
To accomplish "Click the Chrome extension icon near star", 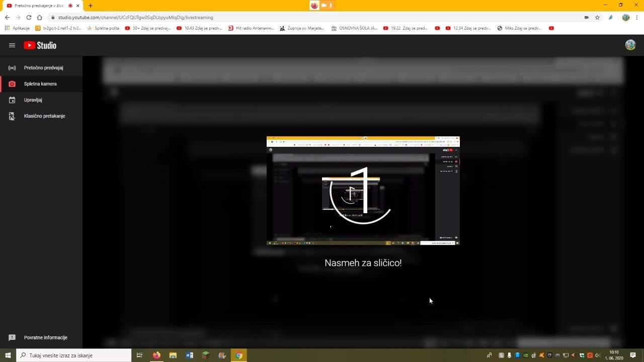I will click(611, 18).
